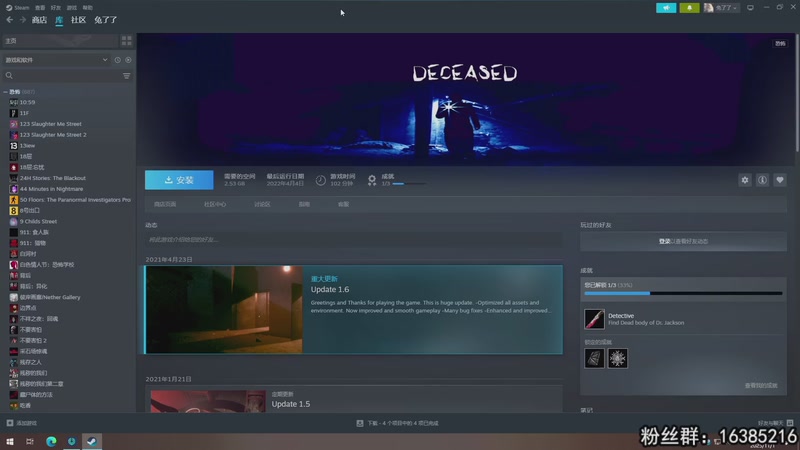Screen dimensions: 800x450
Task: Open friends and chat icon
Action: point(790,423)
